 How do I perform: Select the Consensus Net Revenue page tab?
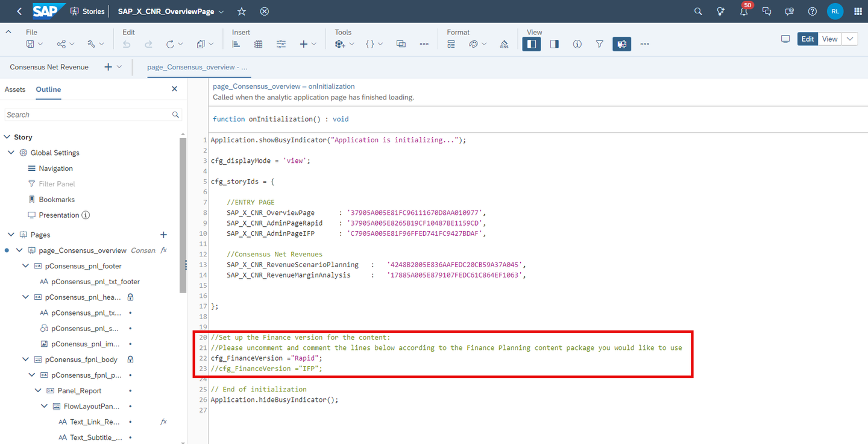click(49, 67)
